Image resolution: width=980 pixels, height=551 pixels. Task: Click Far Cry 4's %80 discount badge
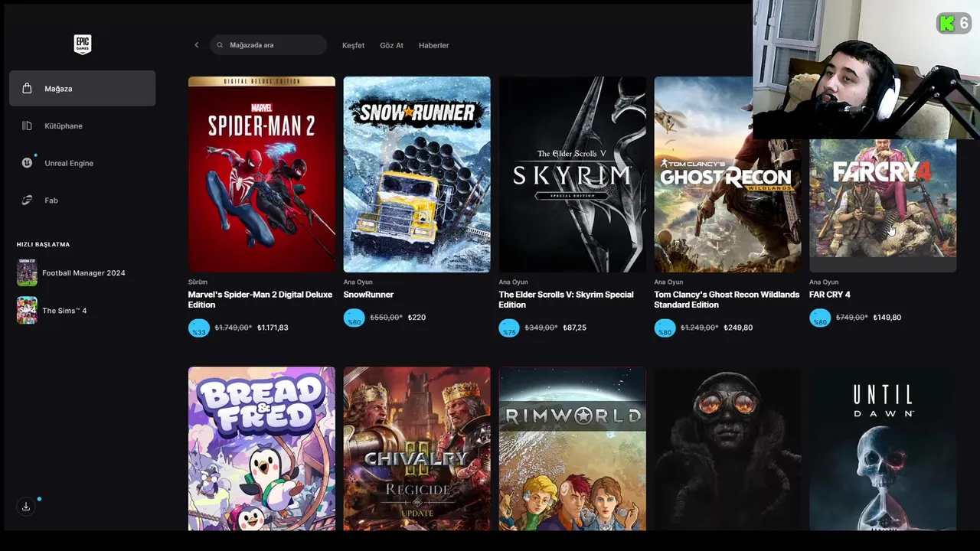click(x=820, y=318)
